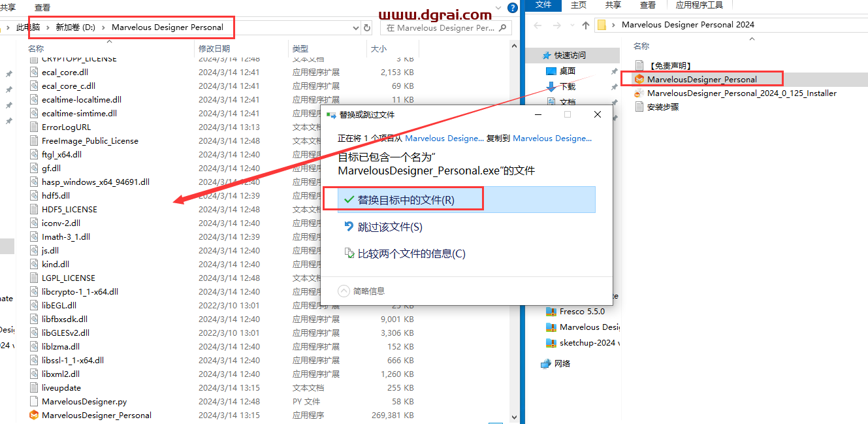Select the liveupdate file name
The image size is (868, 424).
[x=61, y=388]
